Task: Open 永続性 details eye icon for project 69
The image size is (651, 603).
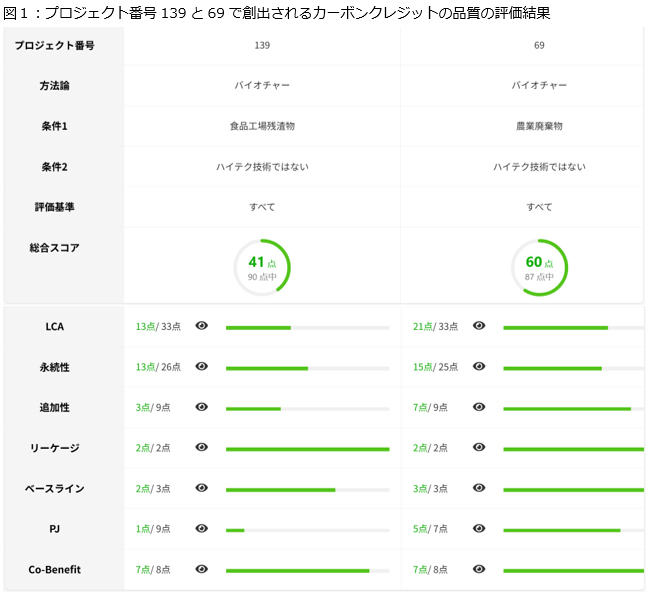Action: (x=479, y=367)
